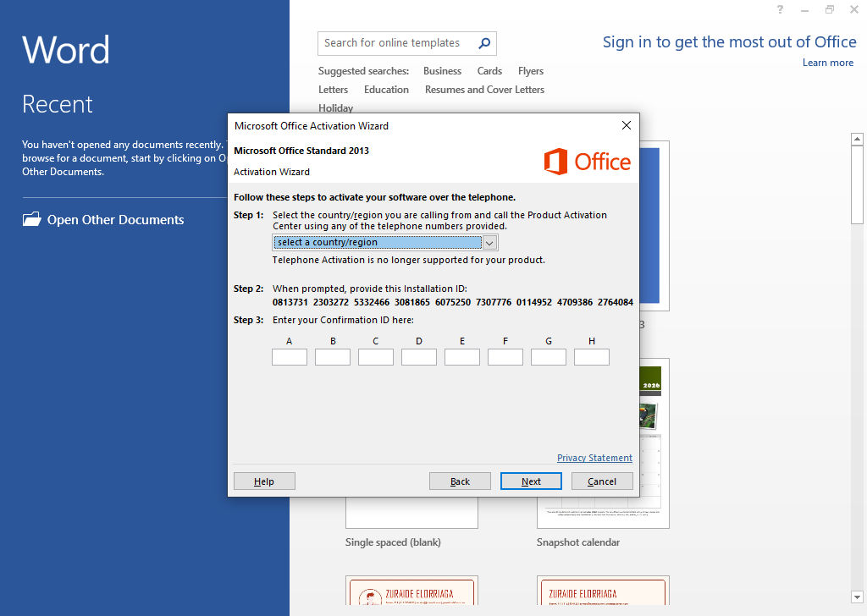Click the Learn more link
This screenshot has height=616, width=867.
point(828,63)
